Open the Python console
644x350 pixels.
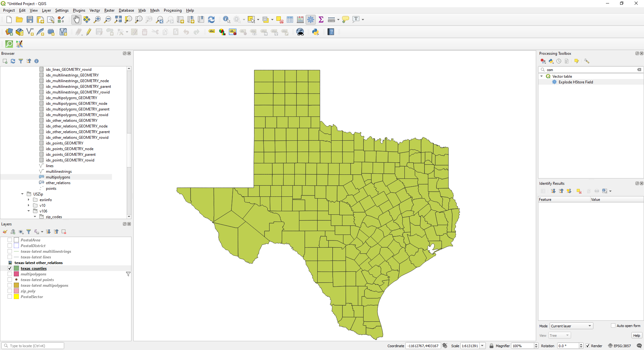[x=315, y=32]
